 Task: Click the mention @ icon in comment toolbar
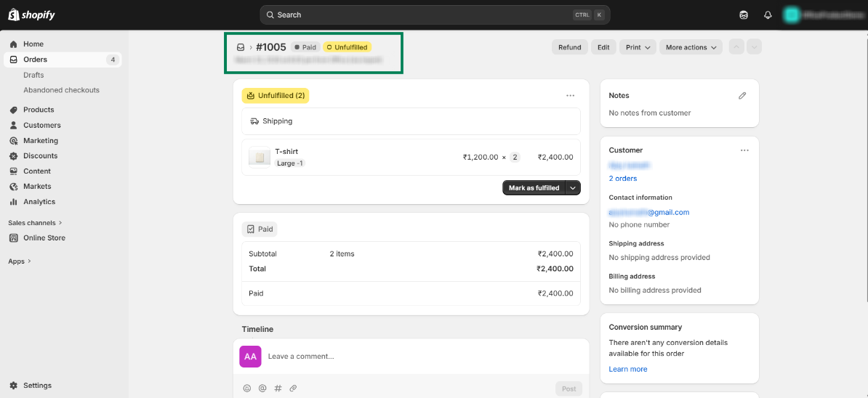pyautogui.click(x=262, y=389)
